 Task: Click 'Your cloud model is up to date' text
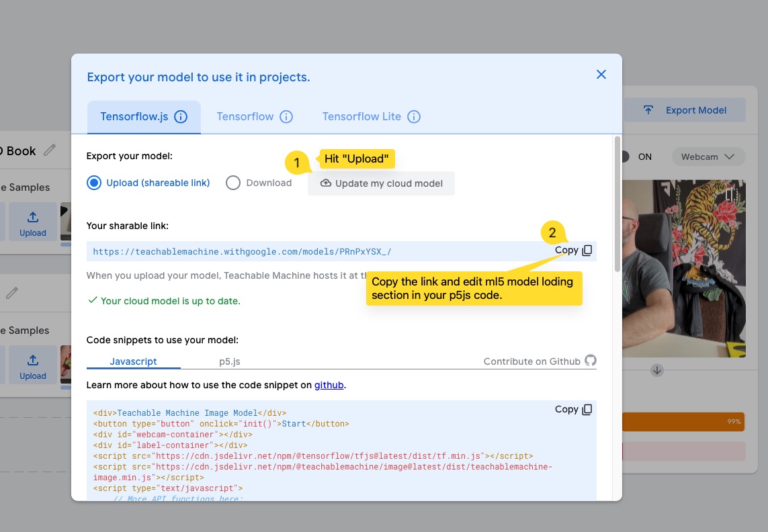171,301
